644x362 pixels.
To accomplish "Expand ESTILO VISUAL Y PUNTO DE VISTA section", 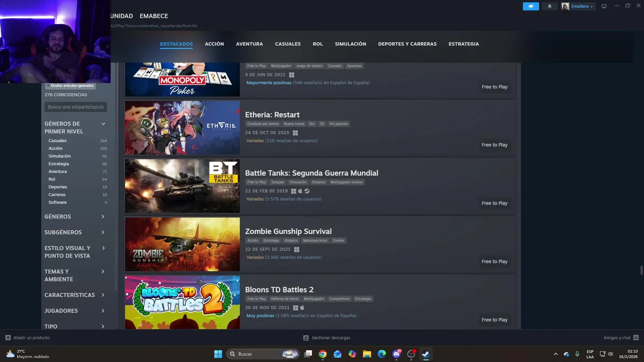I will tap(74, 252).
